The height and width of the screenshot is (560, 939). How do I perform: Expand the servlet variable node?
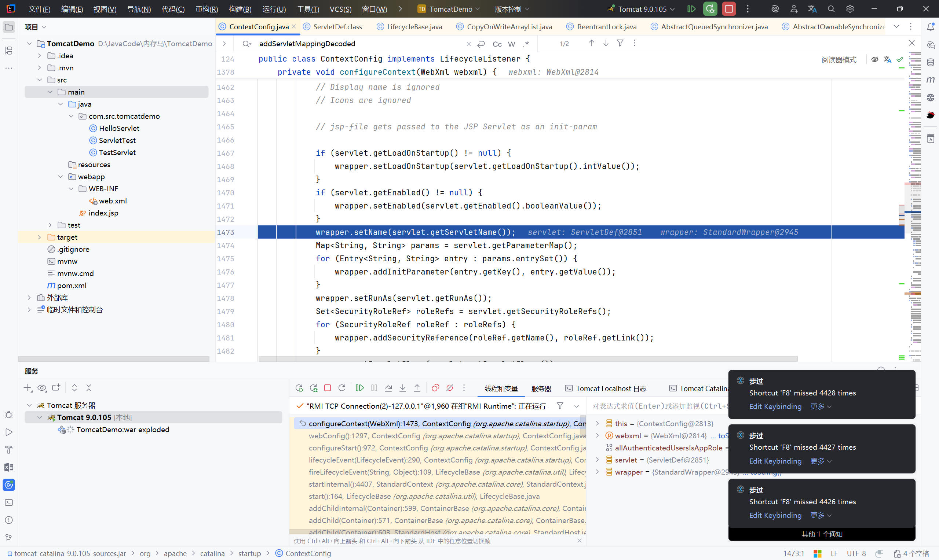tap(597, 460)
